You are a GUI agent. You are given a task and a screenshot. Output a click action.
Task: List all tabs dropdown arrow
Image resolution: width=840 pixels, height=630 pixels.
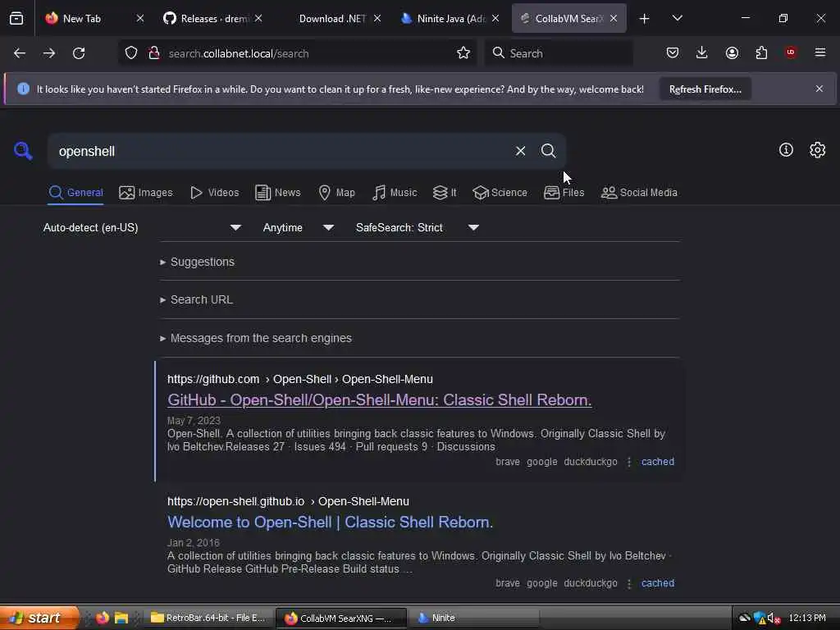(x=677, y=18)
